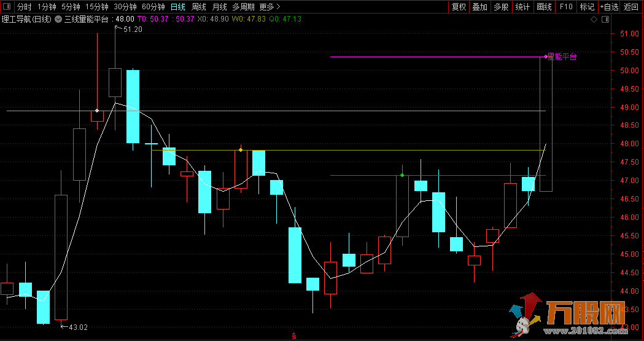The height and width of the screenshot is (341, 644).
Task: Open the 多周期 multi-period view
Action: 243,7
